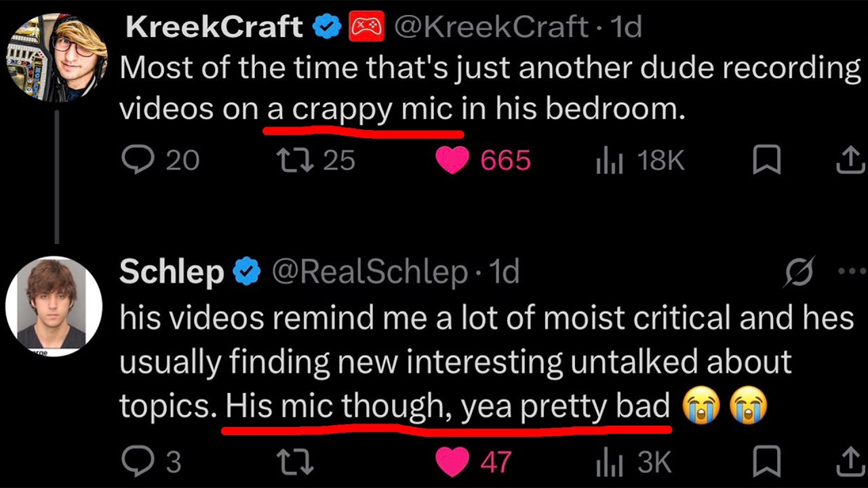The image size is (868, 488).
Task: Visit the @RealSchlep handle link
Action: pos(370,272)
